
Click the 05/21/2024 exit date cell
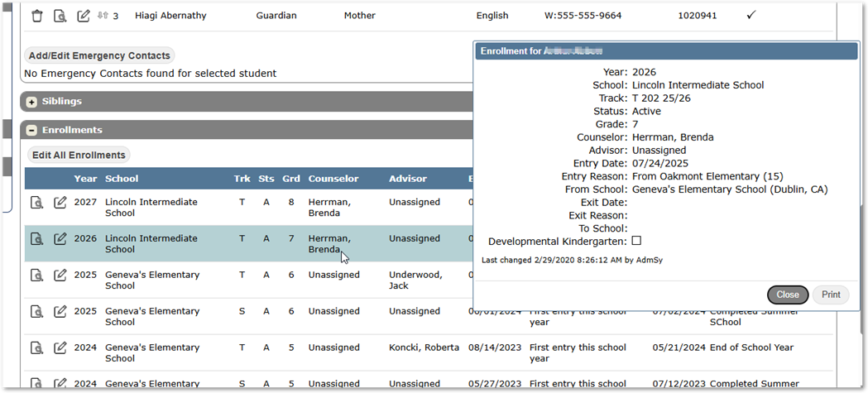click(679, 347)
